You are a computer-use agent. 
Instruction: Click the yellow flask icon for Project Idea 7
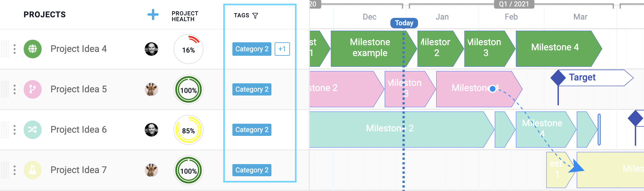tap(33, 170)
